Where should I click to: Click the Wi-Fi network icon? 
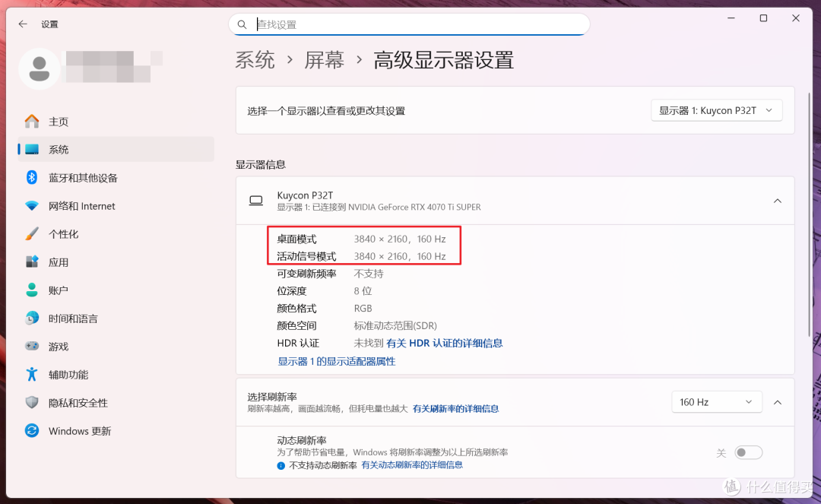[x=32, y=206]
